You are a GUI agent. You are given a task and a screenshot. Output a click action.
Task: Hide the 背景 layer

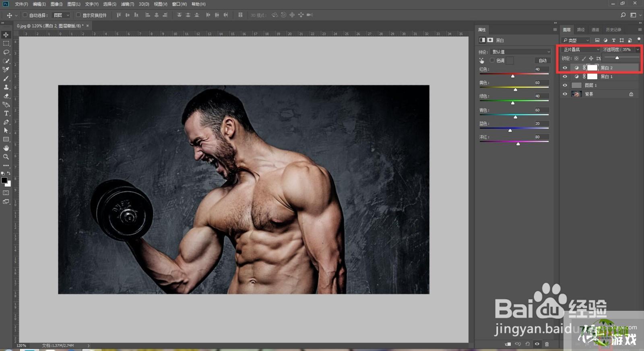coord(565,94)
